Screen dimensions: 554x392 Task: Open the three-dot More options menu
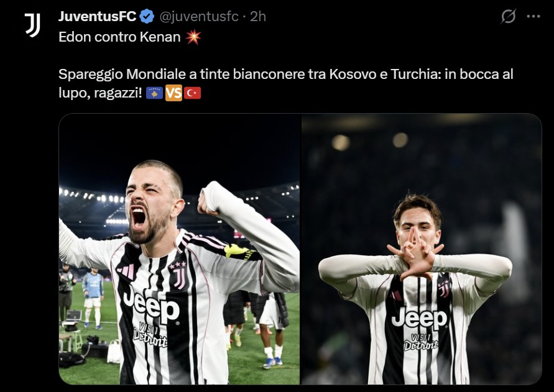point(533,17)
